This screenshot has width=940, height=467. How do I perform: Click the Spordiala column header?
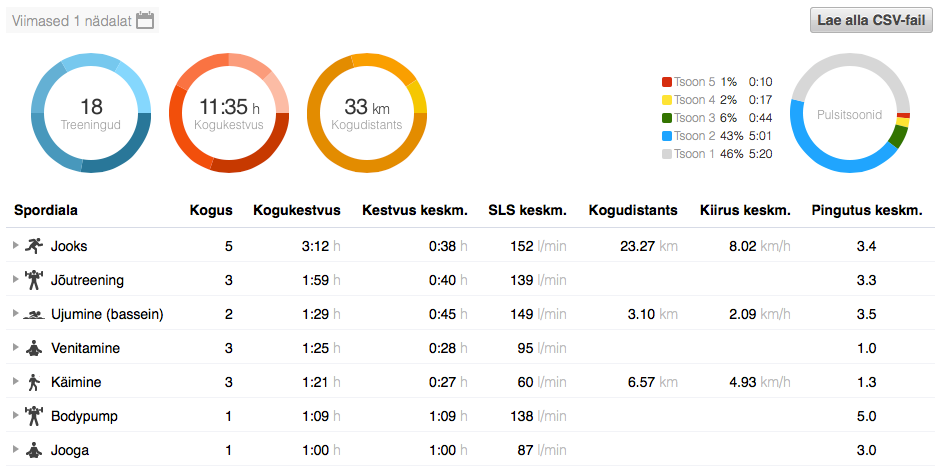pyautogui.click(x=46, y=211)
